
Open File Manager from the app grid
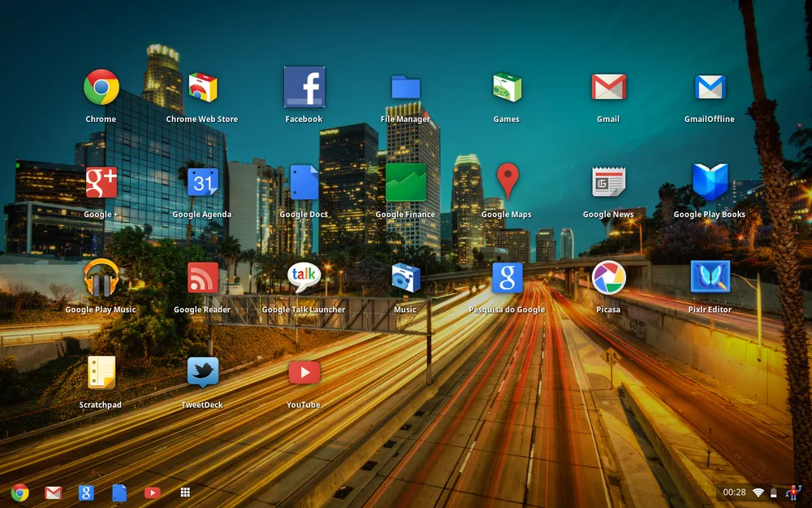click(405, 88)
